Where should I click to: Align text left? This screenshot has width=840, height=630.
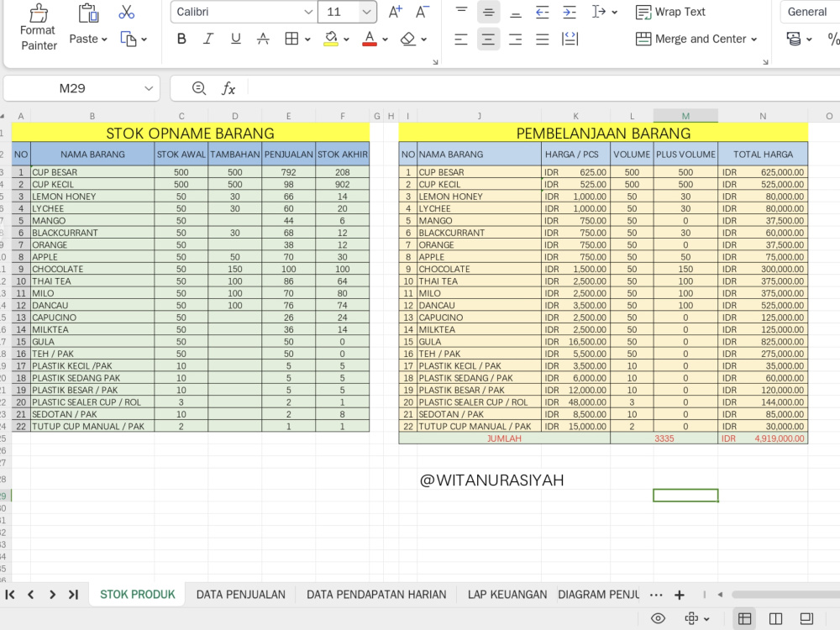pyautogui.click(x=460, y=39)
